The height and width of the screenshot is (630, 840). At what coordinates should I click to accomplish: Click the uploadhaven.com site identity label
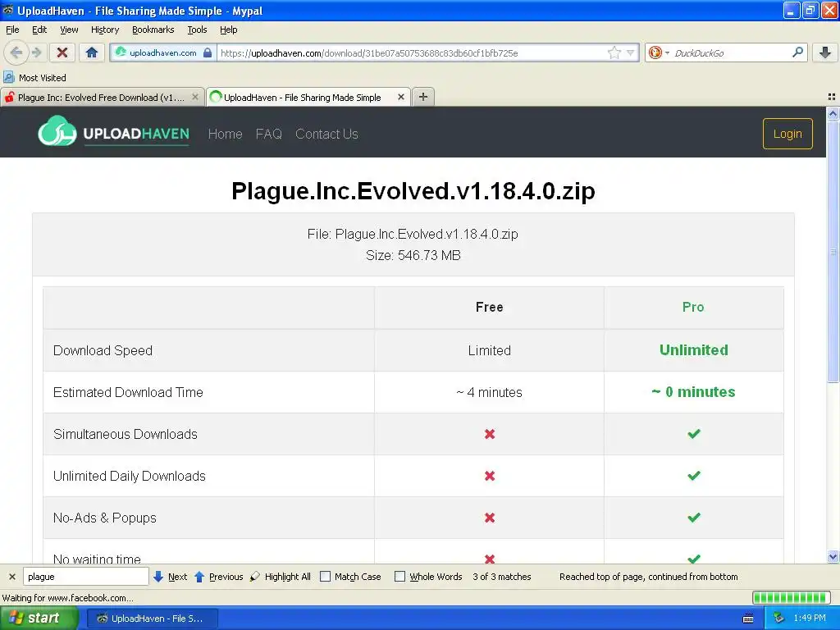[163, 52]
